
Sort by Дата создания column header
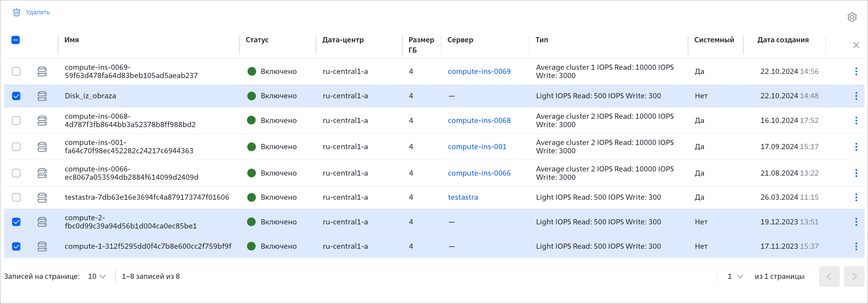click(x=783, y=40)
